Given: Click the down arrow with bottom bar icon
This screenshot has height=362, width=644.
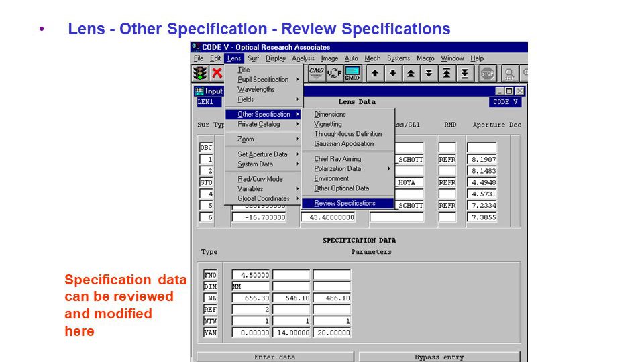Looking at the screenshot, I should click(x=464, y=74).
